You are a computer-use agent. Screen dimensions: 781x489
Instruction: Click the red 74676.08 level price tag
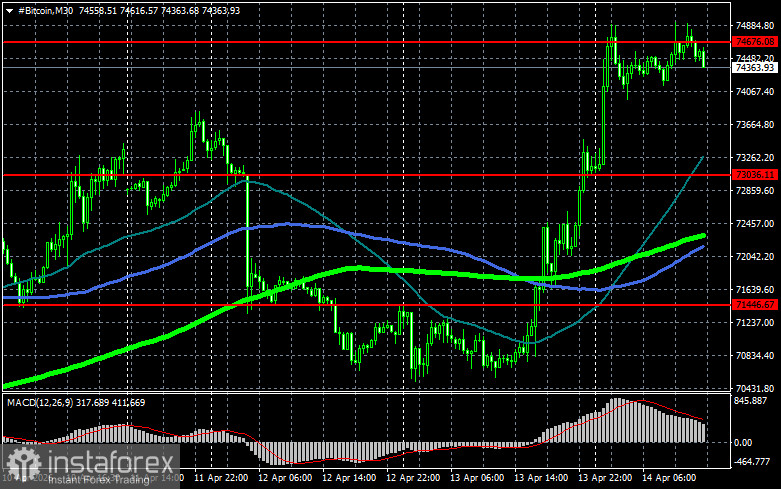point(755,42)
